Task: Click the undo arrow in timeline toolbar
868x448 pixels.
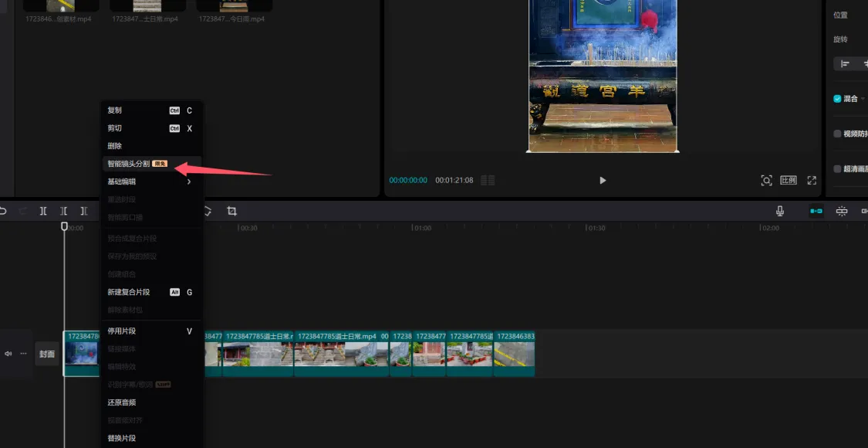Action: pos(3,211)
